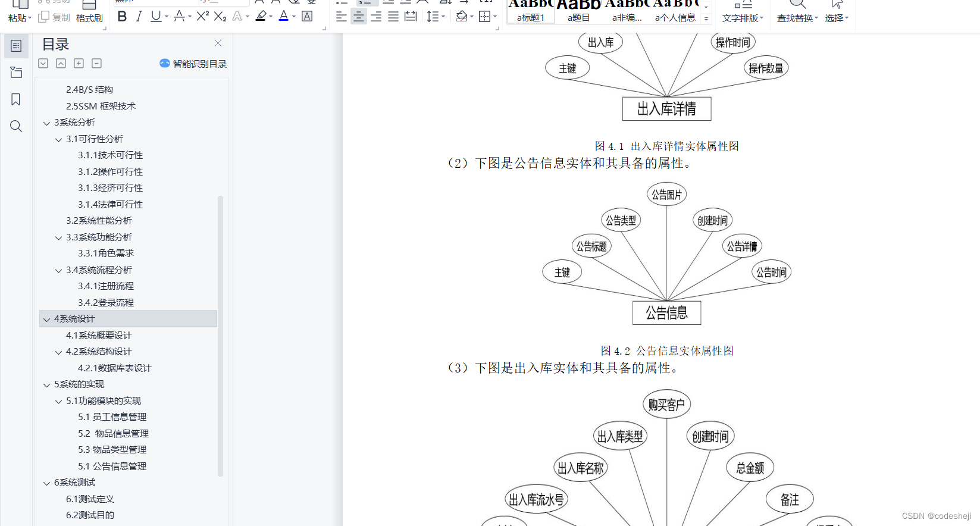
Task: Open the 文字排版 menu
Action: point(743,18)
